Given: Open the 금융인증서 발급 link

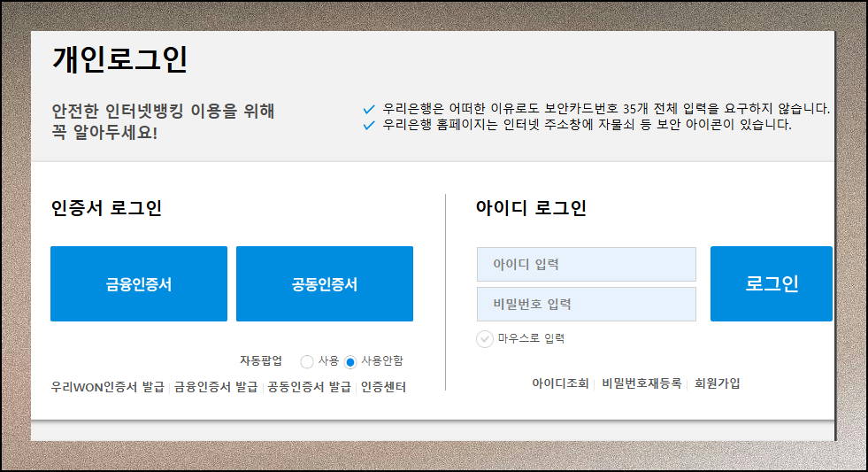Looking at the screenshot, I should tap(216, 387).
